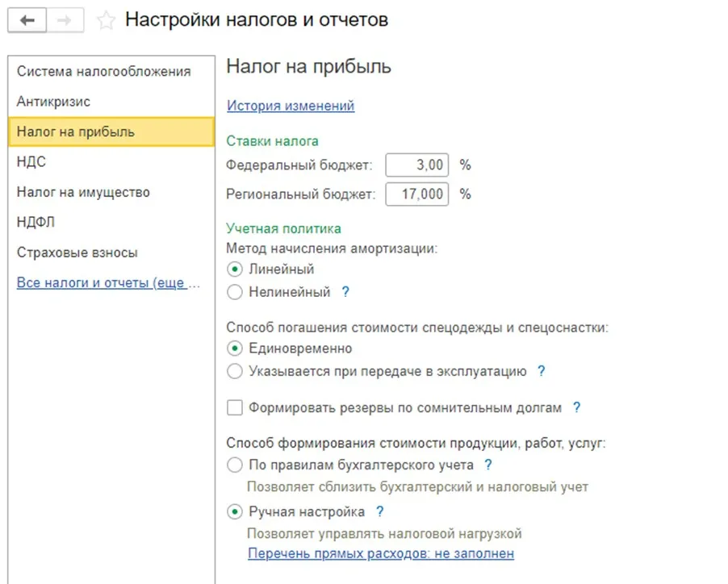Add page to favorites with star icon
Image resolution: width=728 pixels, height=584 pixels.
point(106,21)
